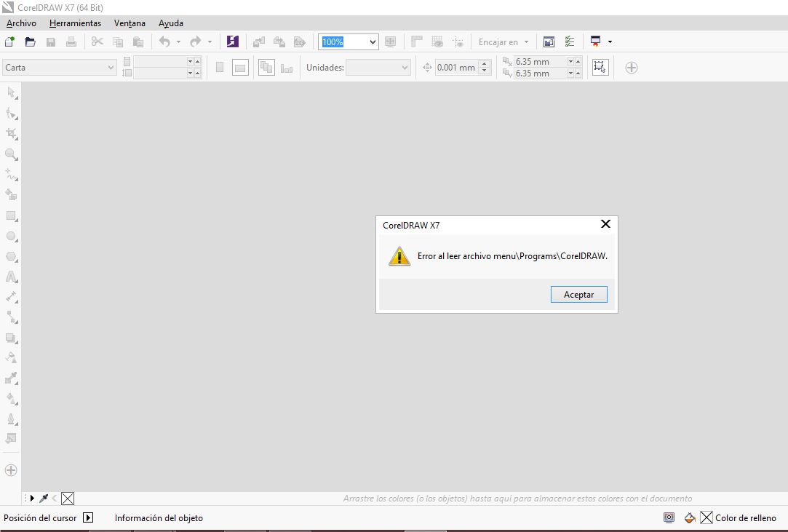The height and width of the screenshot is (532, 788).
Task: Set landscape page orientation
Action: click(240, 68)
